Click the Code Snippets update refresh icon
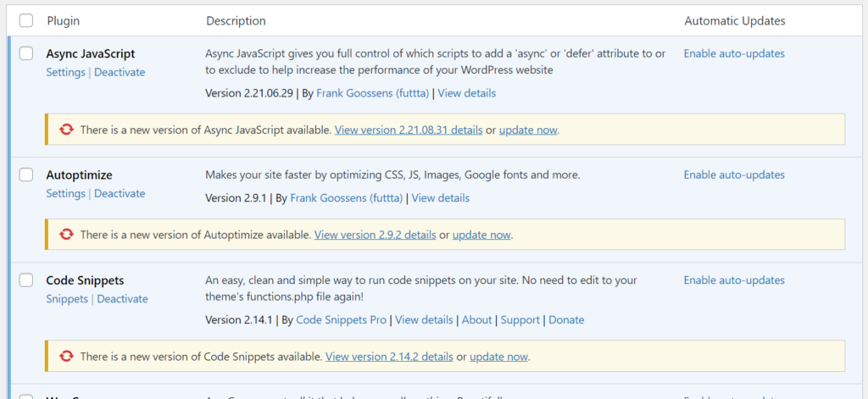This screenshot has height=399, width=868. coord(66,357)
